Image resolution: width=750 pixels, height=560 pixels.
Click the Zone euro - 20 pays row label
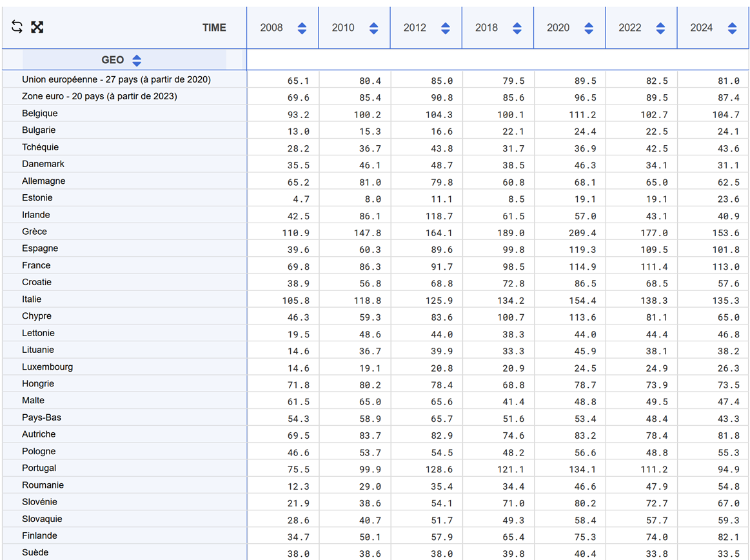tap(99, 97)
